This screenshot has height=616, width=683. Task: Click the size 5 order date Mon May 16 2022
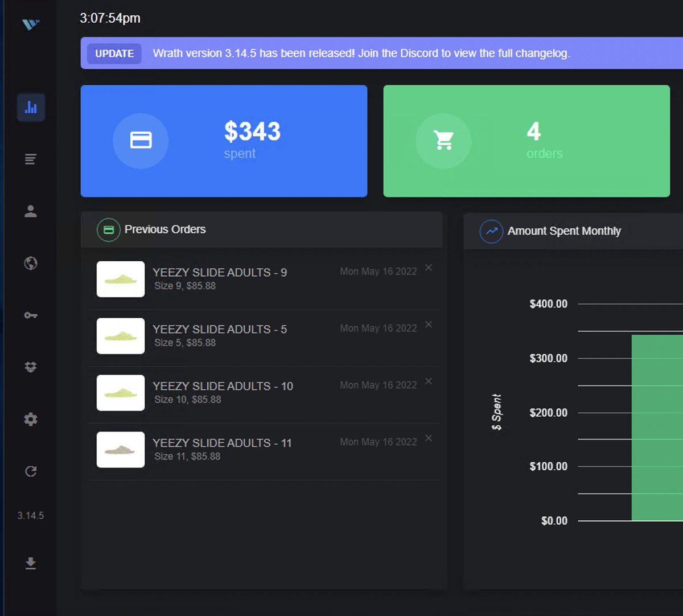pyautogui.click(x=378, y=328)
